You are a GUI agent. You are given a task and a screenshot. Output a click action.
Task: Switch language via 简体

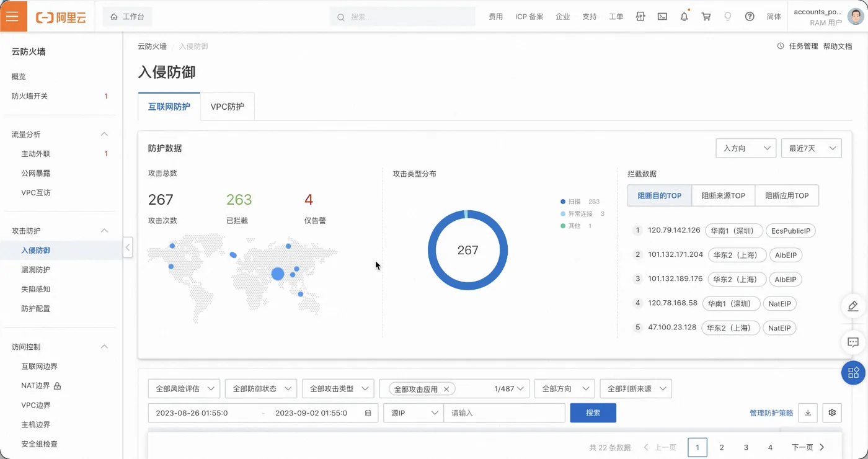click(x=774, y=17)
